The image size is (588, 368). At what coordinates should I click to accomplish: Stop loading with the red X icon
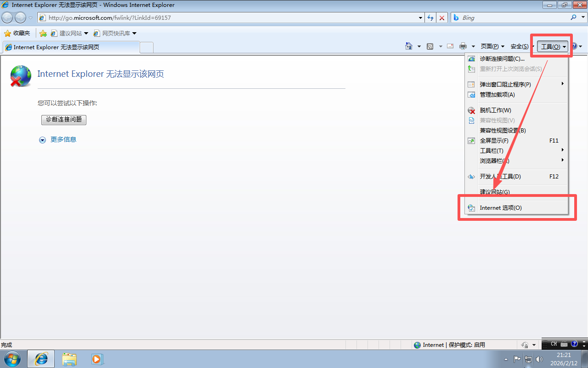pos(442,18)
